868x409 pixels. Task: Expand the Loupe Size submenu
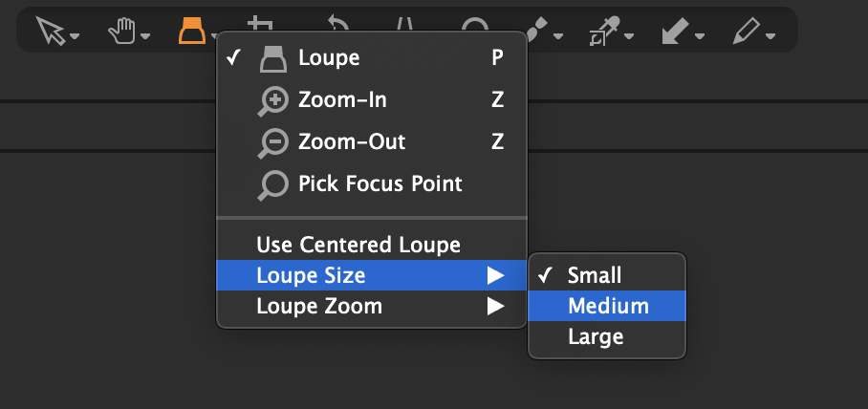(371, 275)
